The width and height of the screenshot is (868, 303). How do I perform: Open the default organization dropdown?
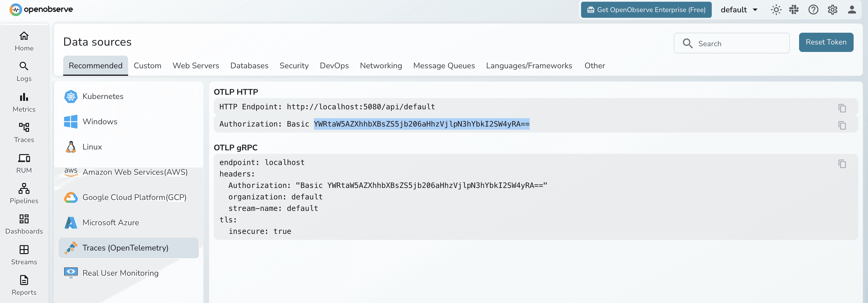point(739,9)
